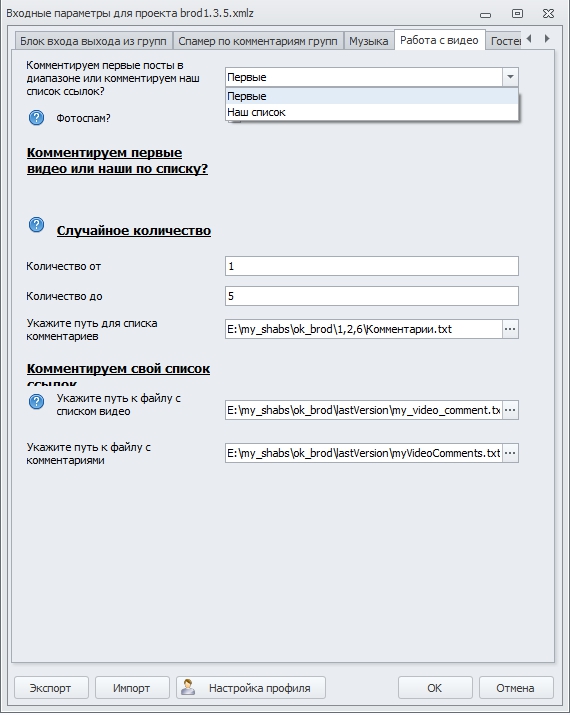Click the Количество до input field

coord(372,296)
